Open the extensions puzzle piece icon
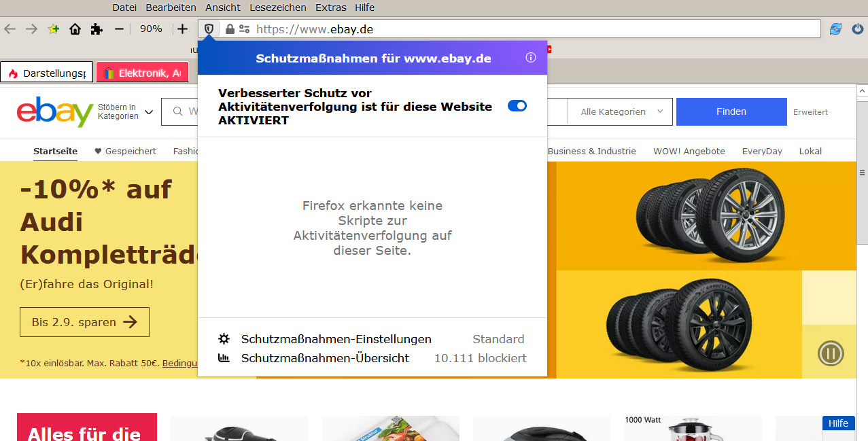868x441 pixels. pyautogui.click(x=97, y=29)
